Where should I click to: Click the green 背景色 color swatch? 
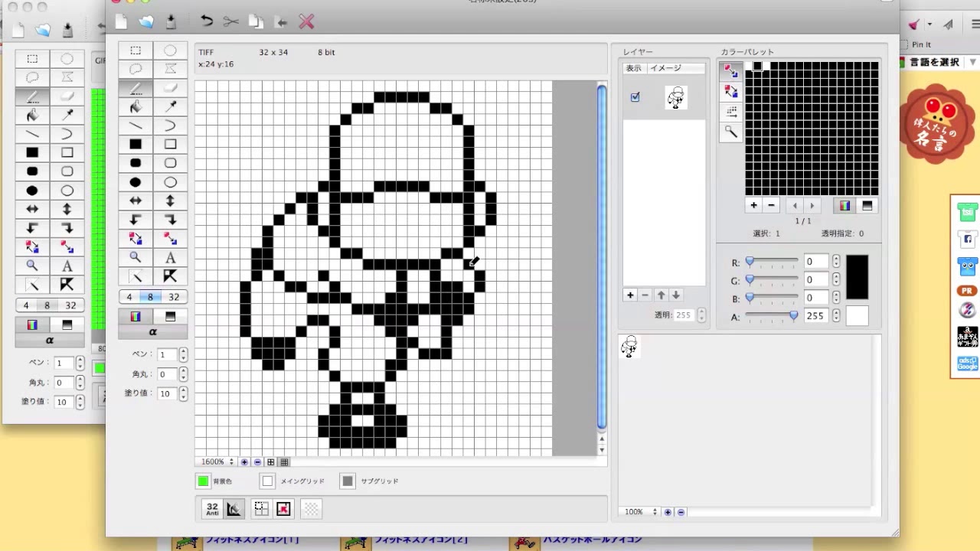[203, 481]
